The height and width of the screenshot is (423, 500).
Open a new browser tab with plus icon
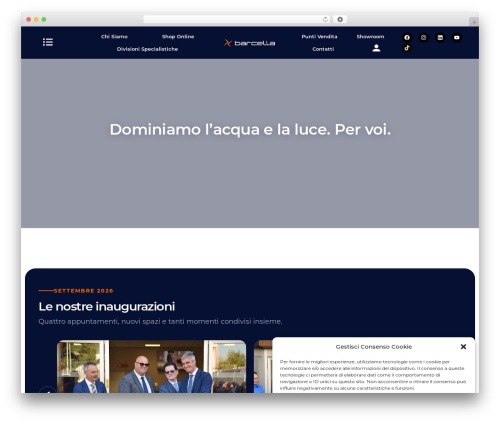(x=474, y=22)
